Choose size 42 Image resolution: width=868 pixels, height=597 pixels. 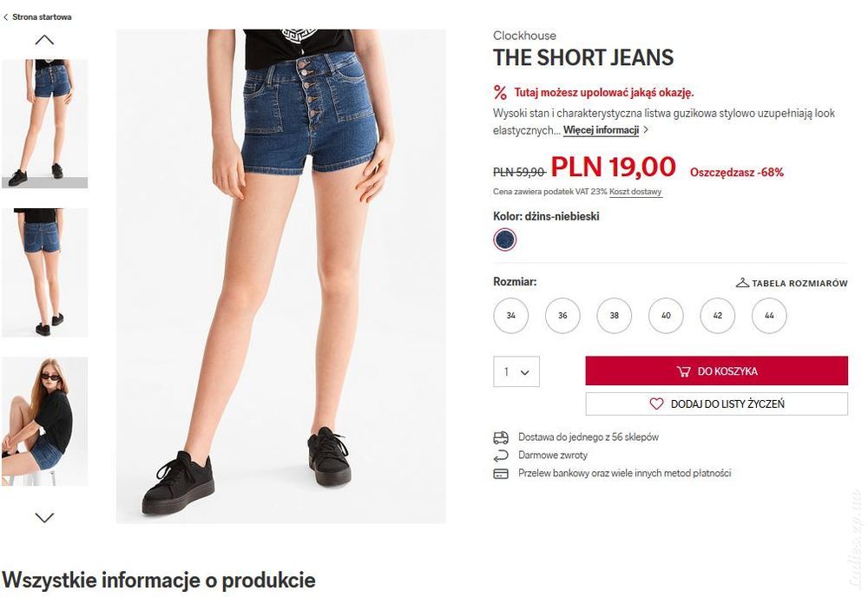(x=718, y=315)
